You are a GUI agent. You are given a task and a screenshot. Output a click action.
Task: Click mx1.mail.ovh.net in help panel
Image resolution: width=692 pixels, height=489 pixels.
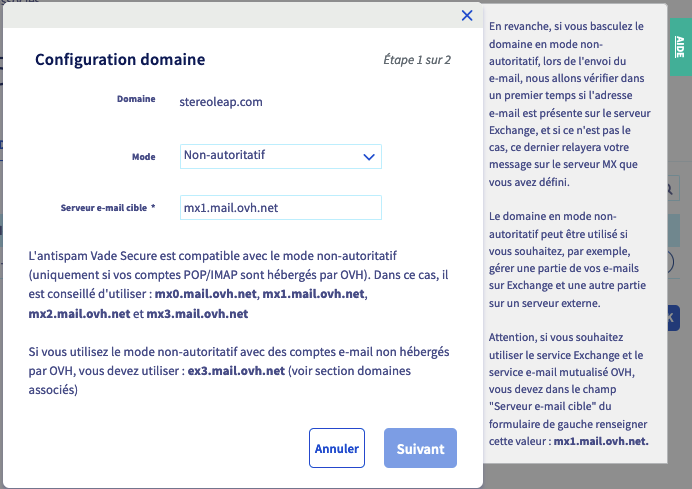[x=601, y=441]
